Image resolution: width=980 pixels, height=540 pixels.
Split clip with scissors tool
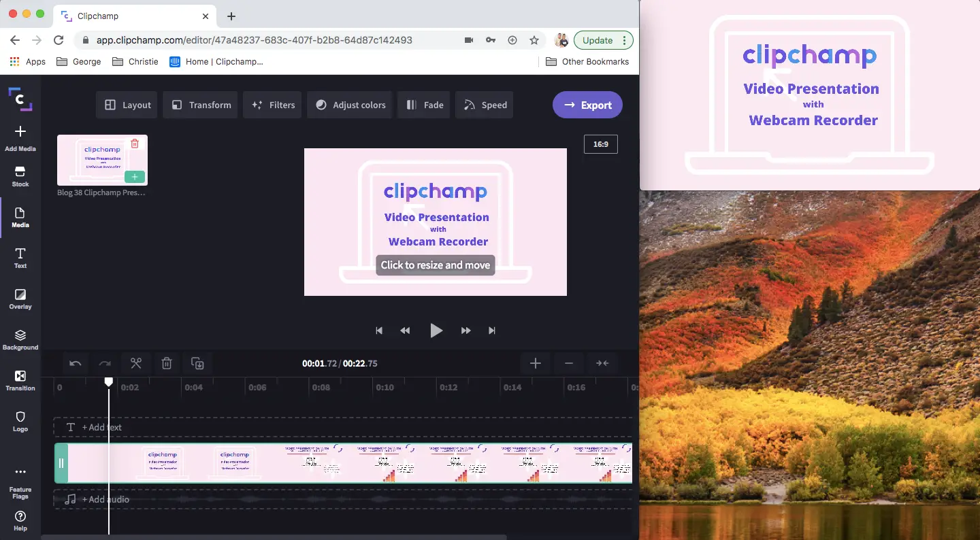coord(136,363)
